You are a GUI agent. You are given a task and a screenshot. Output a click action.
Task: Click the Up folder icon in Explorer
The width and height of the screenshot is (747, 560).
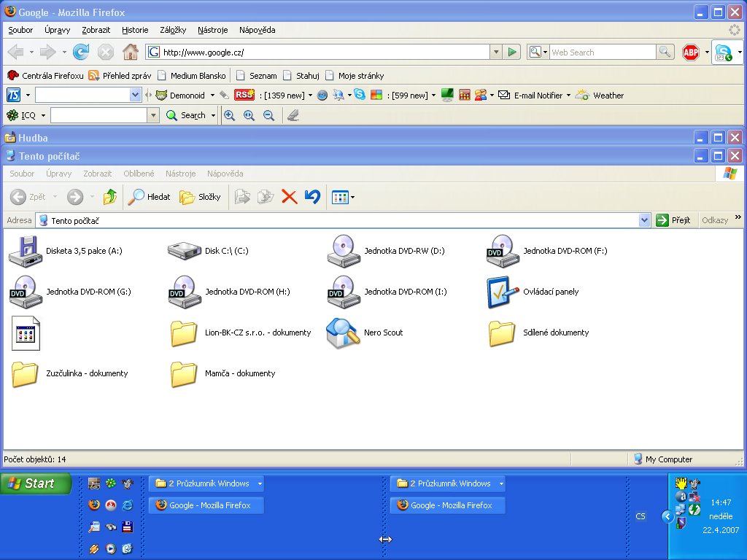(x=110, y=197)
